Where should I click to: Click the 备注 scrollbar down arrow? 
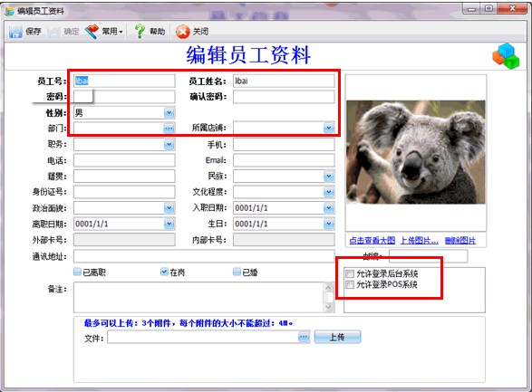coord(328,307)
